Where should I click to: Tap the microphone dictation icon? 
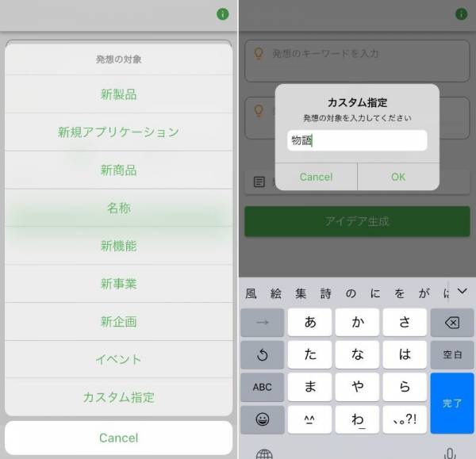451,453
